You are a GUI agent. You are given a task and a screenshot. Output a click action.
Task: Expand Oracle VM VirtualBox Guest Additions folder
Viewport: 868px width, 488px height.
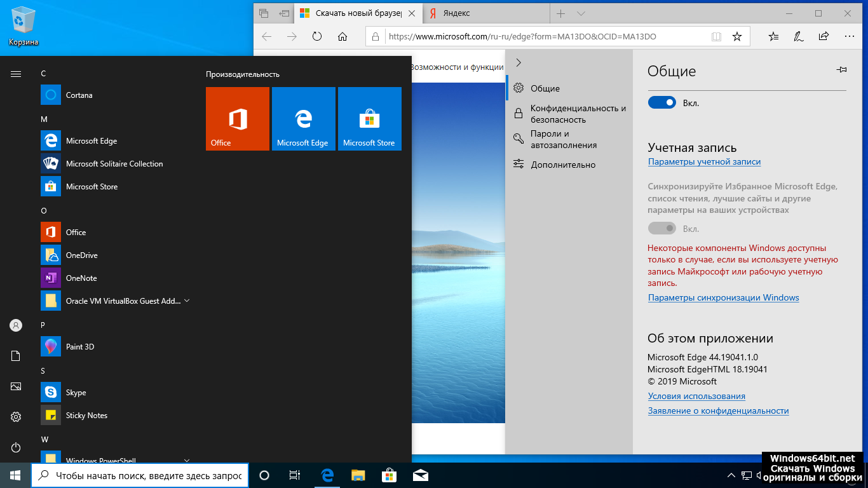click(187, 301)
